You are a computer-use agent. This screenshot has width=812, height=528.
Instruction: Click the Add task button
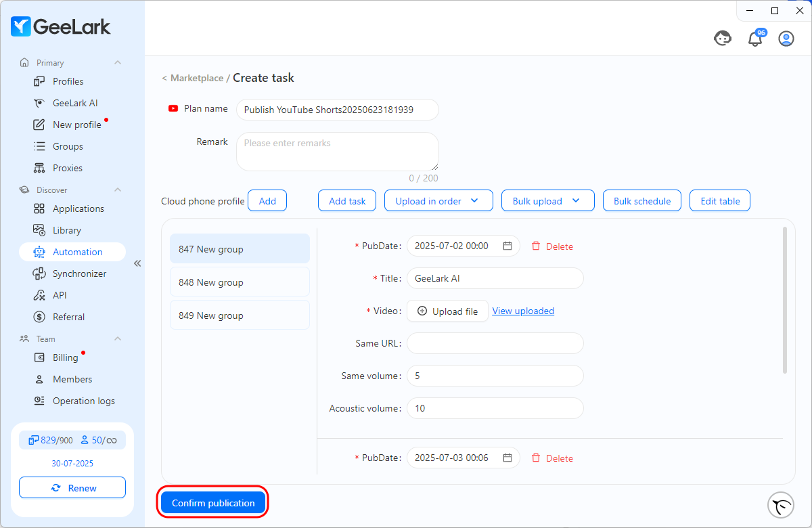[x=347, y=201]
